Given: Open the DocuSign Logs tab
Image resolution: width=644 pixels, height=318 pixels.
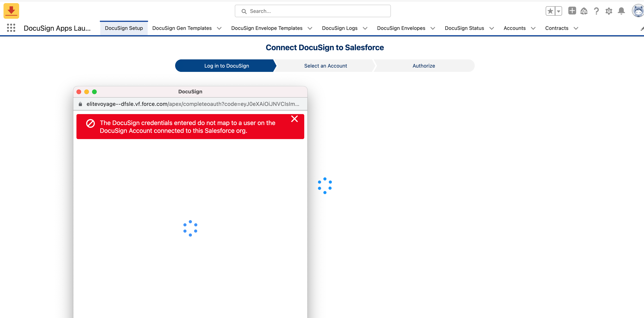Looking at the screenshot, I should pos(340,28).
